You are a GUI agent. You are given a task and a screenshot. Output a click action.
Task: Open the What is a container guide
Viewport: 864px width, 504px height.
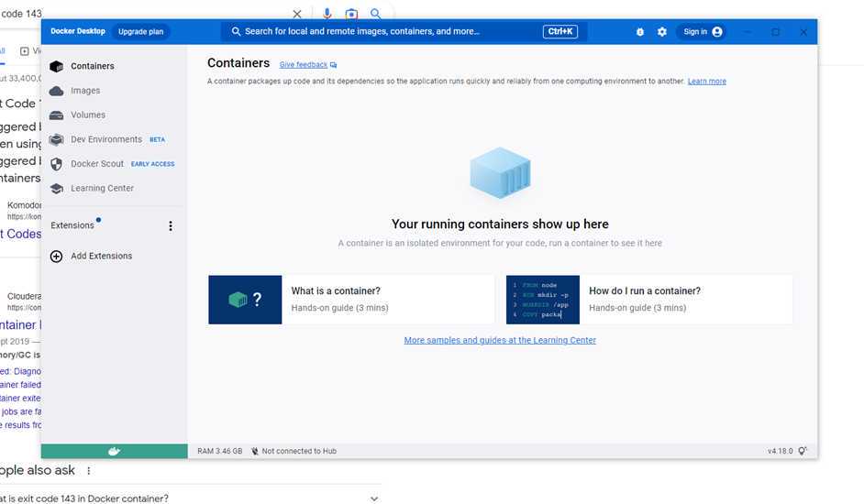pyautogui.click(x=351, y=300)
